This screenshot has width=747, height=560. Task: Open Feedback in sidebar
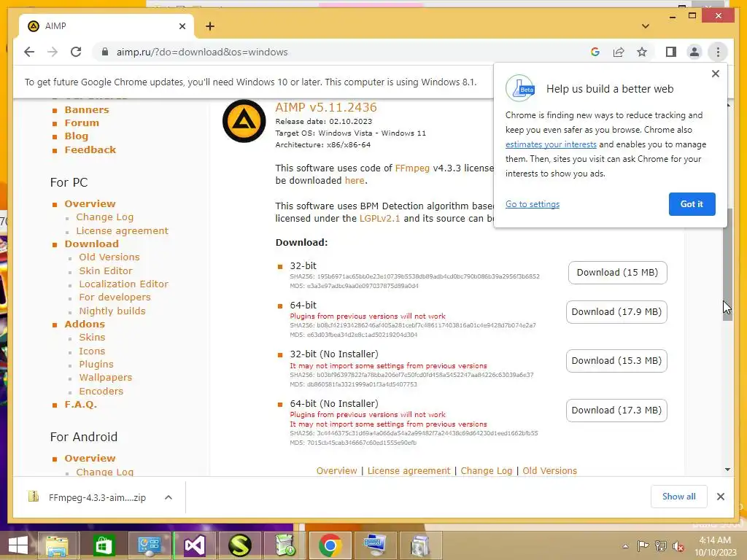90,149
